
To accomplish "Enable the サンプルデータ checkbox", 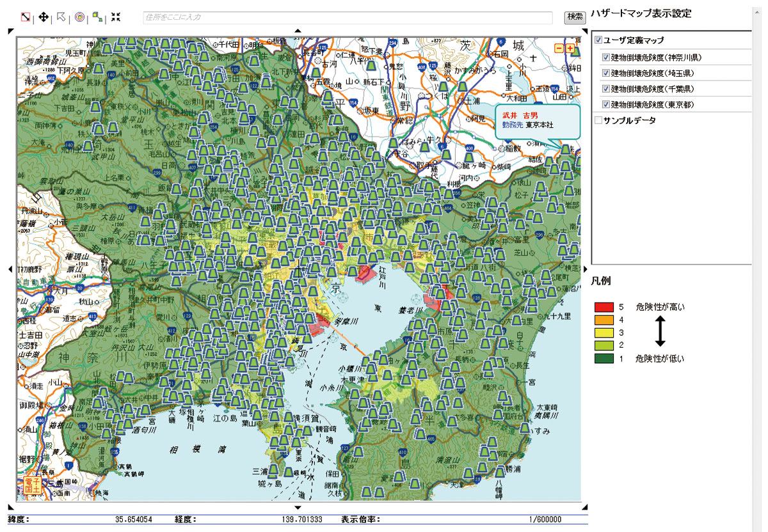I will coord(598,120).
